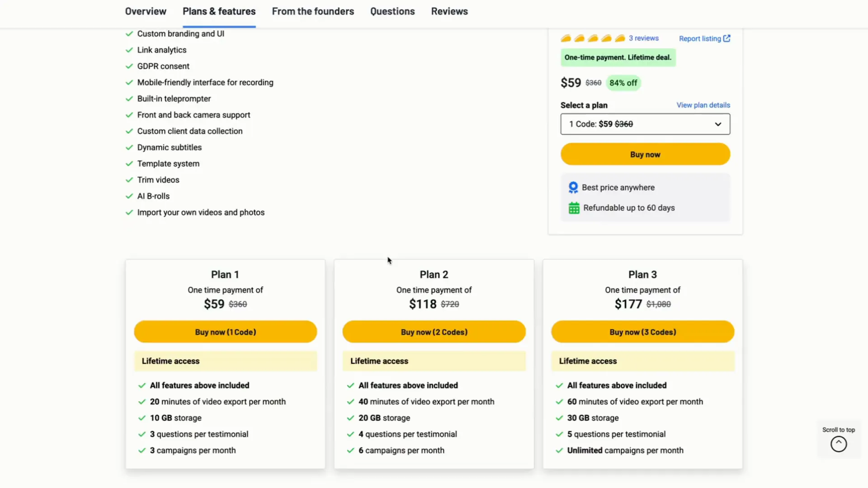Select the Plans & features tab
This screenshot has width=868, height=488.
tap(219, 11)
